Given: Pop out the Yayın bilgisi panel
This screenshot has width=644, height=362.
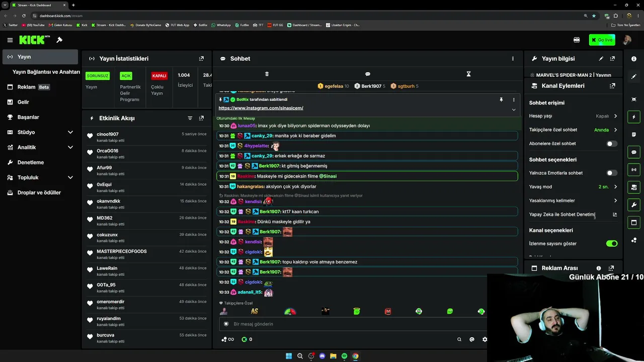Looking at the screenshot, I should tap(612, 59).
